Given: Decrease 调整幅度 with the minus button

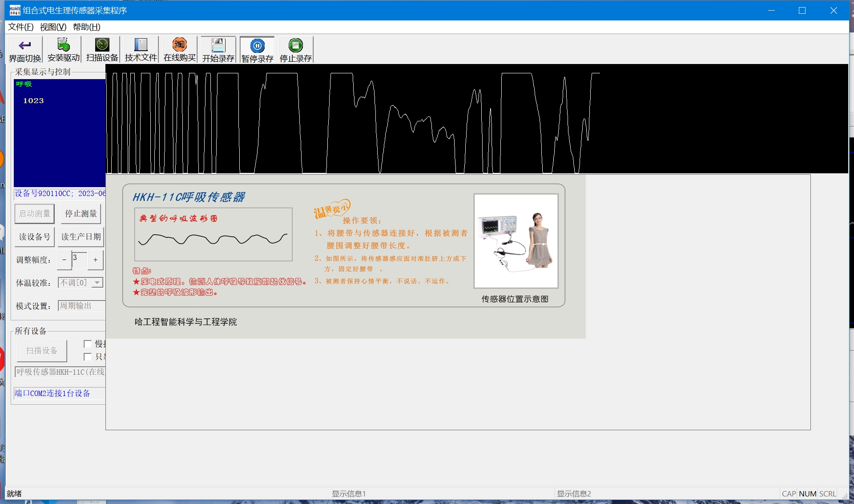Looking at the screenshot, I should pyautogui.click(x=64, y=260).
